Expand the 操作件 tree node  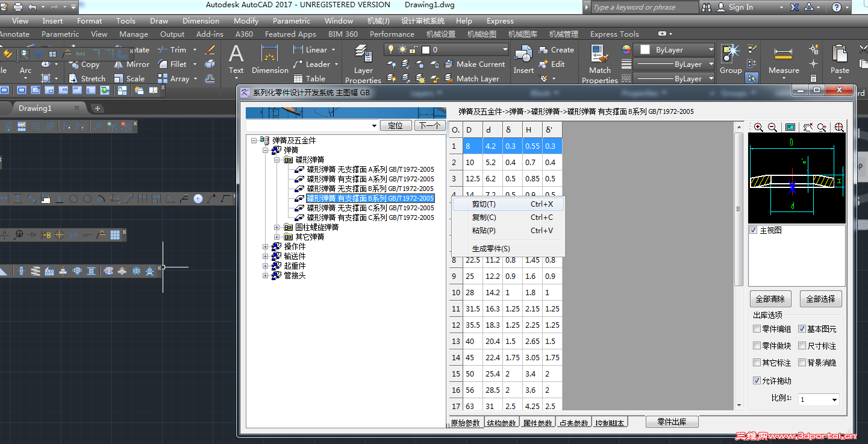point(266,246)
